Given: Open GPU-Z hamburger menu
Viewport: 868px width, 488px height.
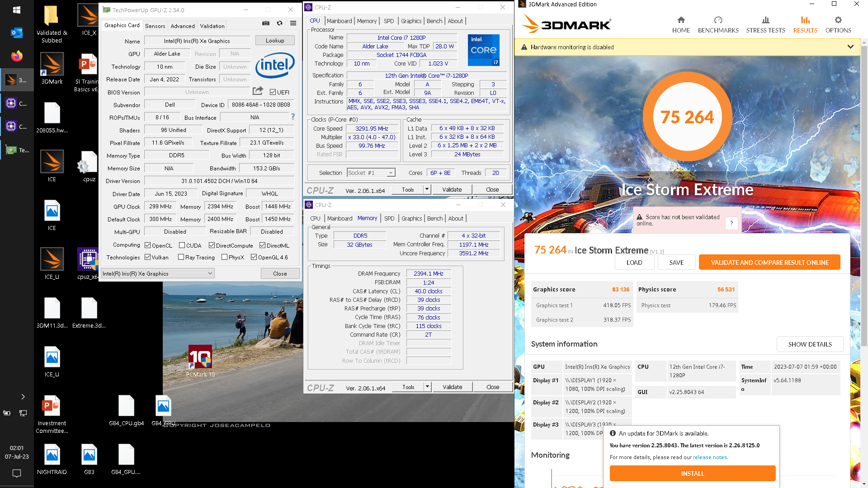Looking at the screenshot, I should coord(293,23).
